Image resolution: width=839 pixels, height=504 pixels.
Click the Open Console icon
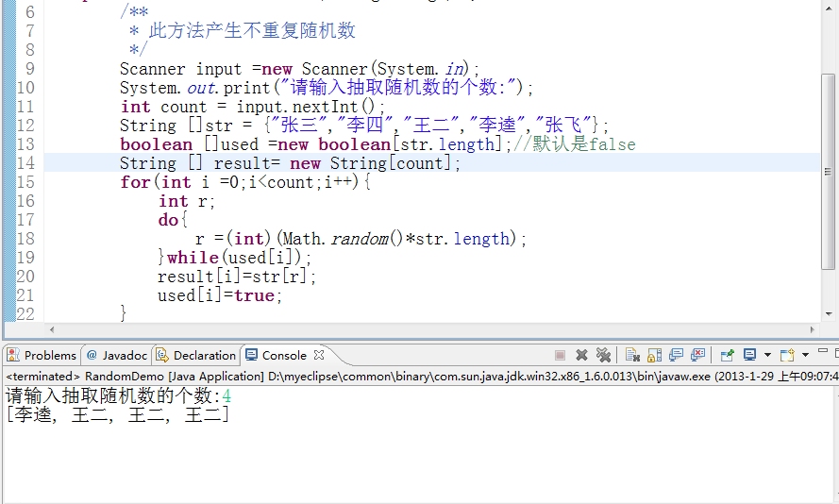coord(787,355)
